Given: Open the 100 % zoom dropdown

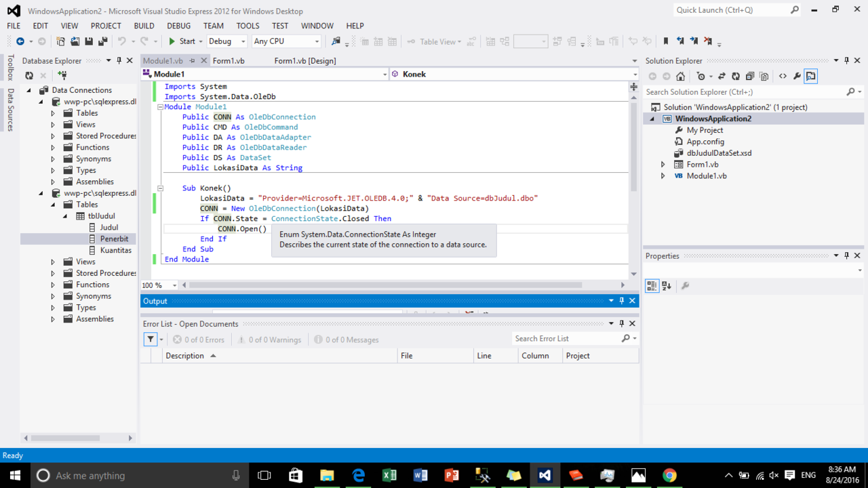Looking at the screenshot, I should point(174,285).
